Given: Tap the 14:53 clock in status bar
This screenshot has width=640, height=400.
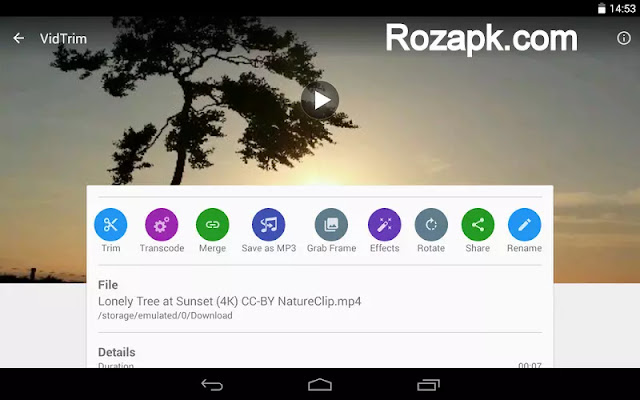Looking at the screenshot, I should [622, 9].
